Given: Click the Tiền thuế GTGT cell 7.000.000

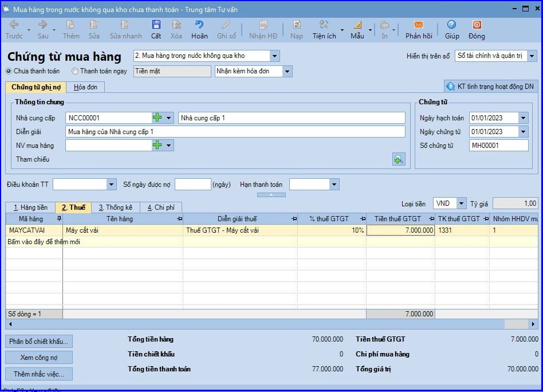Looking at the screenshot, I should 401,230.
